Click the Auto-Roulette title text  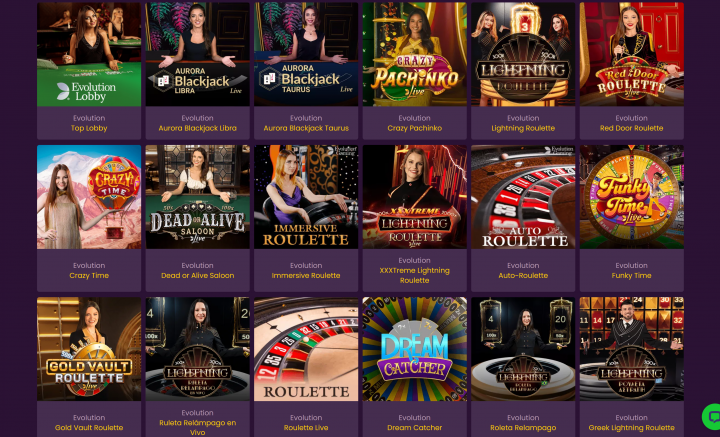point(523,275)
